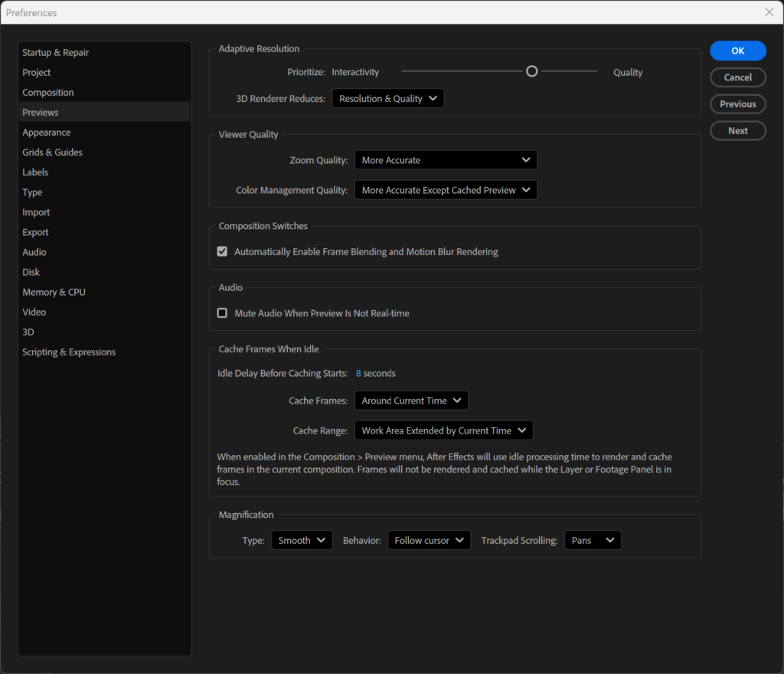Enable Mute Audio When Preview Is Not Real-time

pos(222,312)
